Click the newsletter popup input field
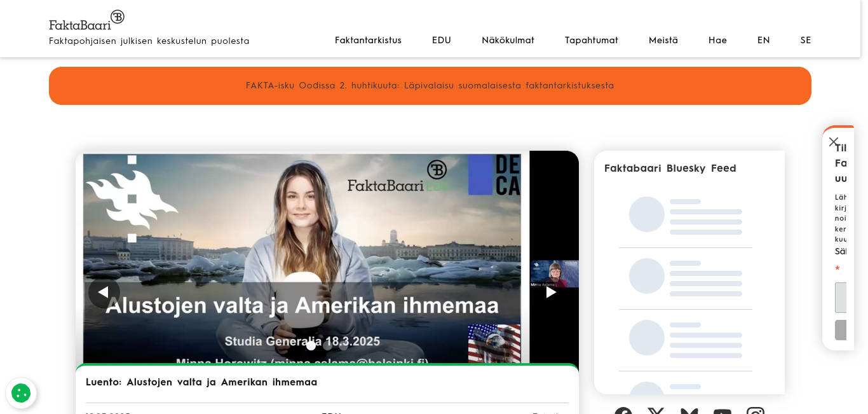Viewport: 868px width, 414px height. point(841,298)
